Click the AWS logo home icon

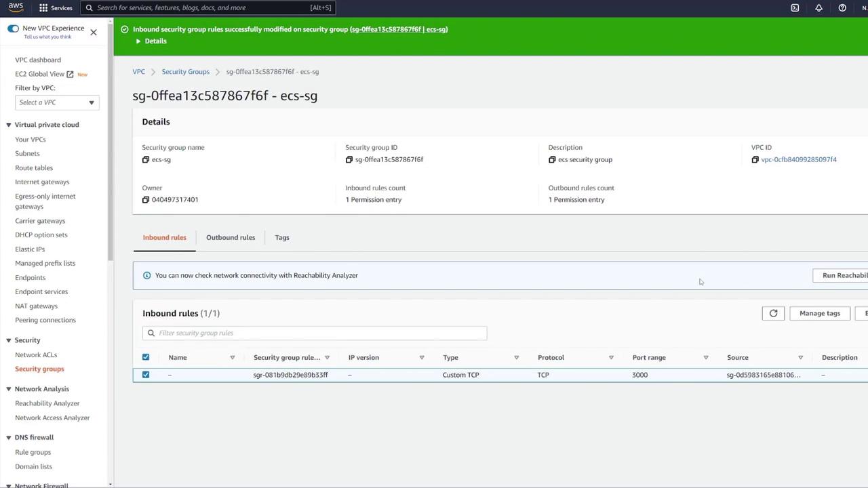pyautogui.click(x=16, y=7)
